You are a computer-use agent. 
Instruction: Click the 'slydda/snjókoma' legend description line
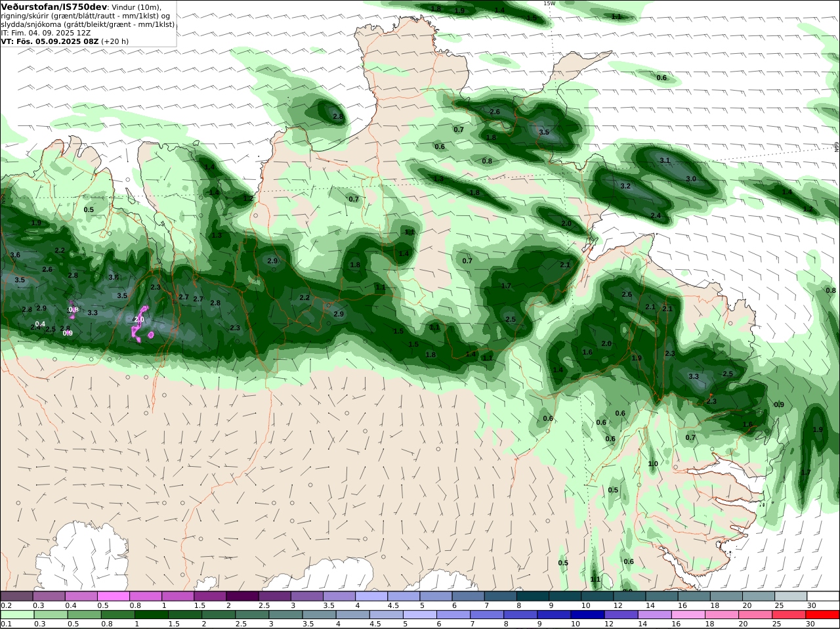[x=87, y=24]
